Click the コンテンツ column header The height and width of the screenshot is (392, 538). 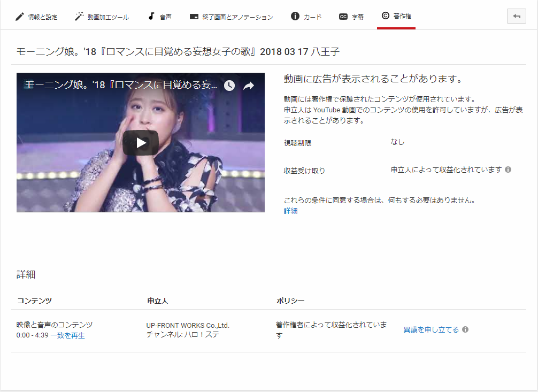click(x=34, y=301)
